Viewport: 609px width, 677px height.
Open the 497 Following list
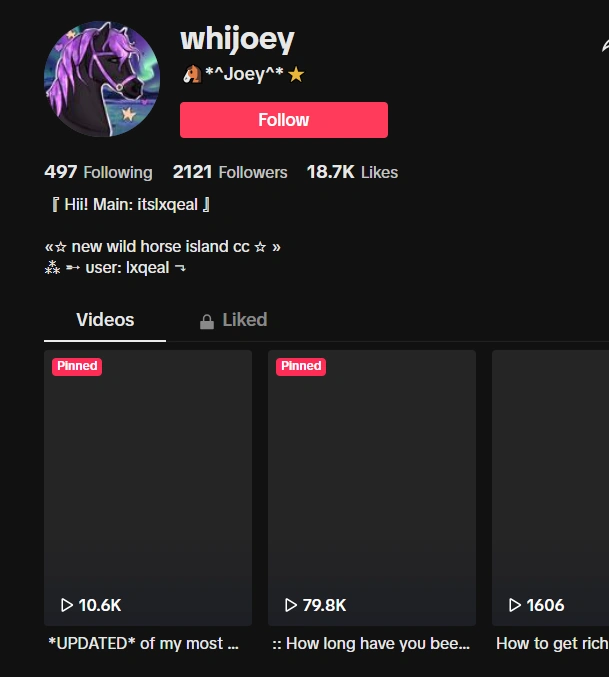[98, 172]
